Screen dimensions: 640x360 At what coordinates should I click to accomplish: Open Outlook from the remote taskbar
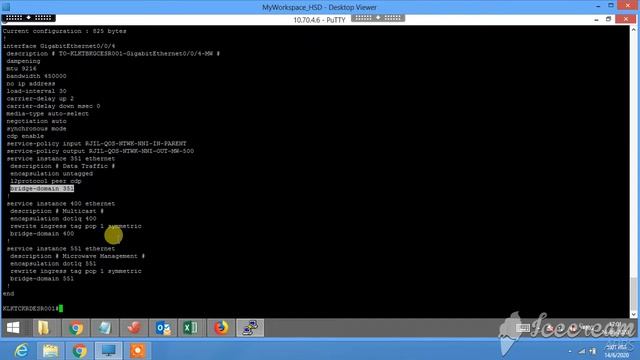[x=163, y=328]
